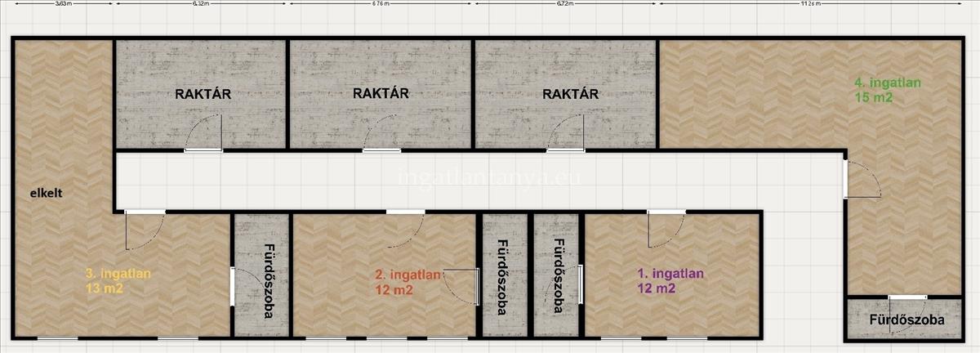The image size is (980, 353).
Task: Click the entrance door symbol of 4. ingatlan
Action: 862,180
